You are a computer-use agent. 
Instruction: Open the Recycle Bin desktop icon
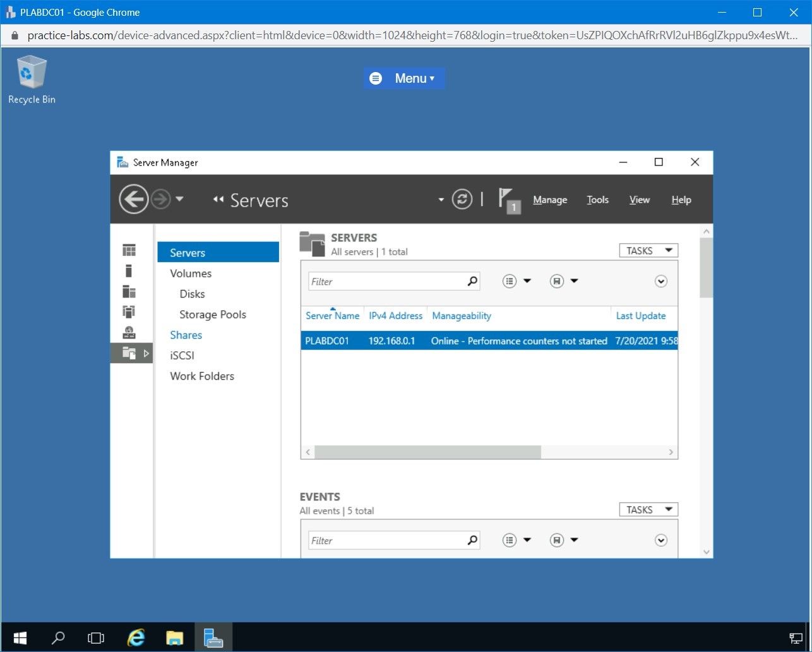point(32,80)
